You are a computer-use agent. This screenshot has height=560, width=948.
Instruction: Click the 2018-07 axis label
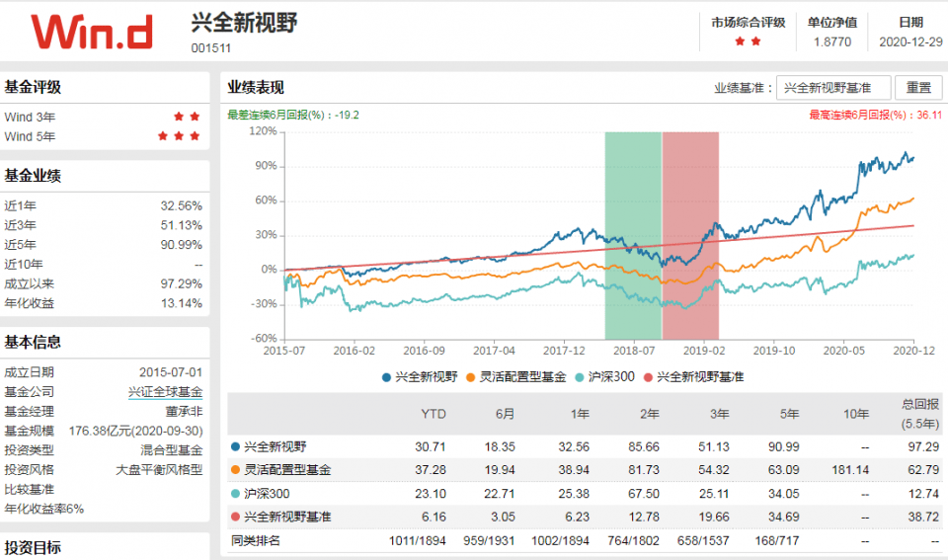[x=634, y=351]
